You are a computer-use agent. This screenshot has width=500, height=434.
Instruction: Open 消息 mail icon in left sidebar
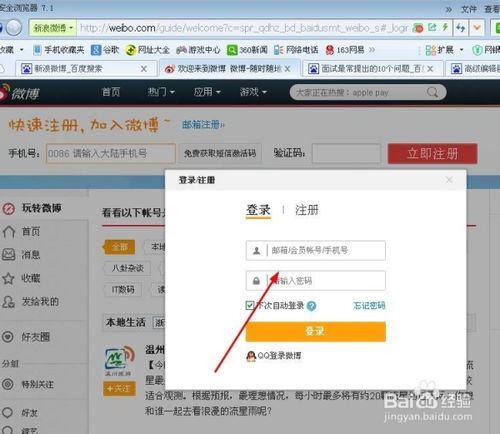pyautogui.click(x=9, y=255)
